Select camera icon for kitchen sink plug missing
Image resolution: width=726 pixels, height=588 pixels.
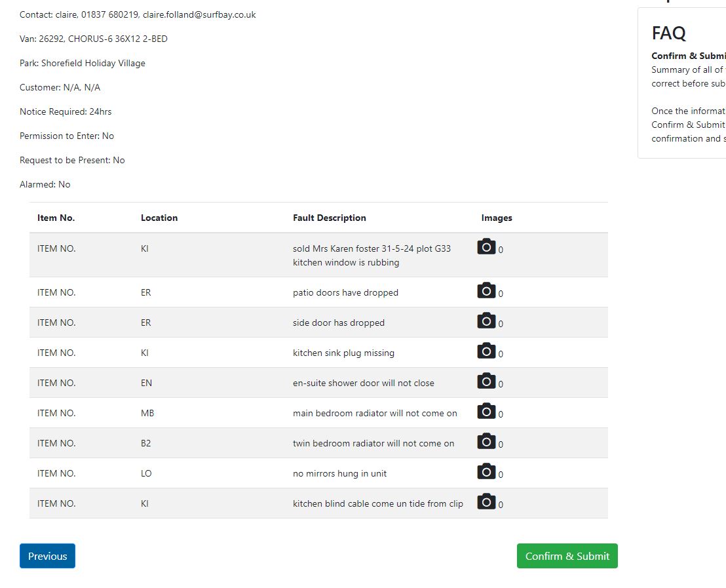click(486, 351)
